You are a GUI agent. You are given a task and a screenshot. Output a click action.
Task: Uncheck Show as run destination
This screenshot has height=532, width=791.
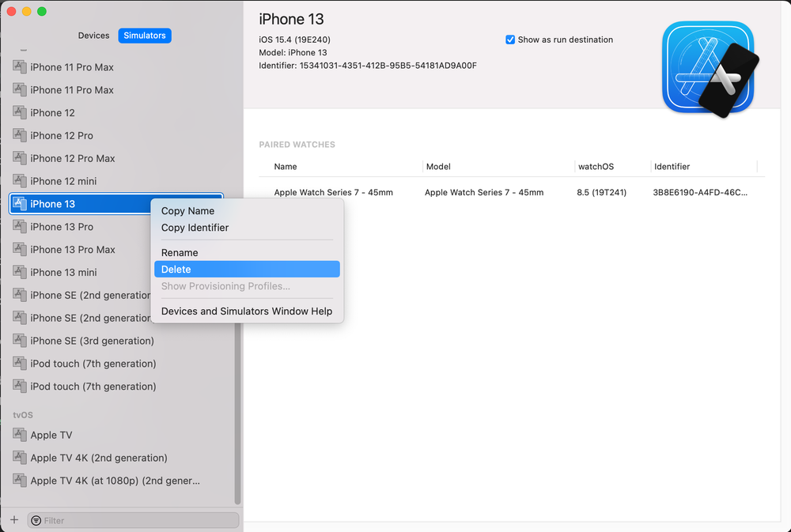click(510, 40)
